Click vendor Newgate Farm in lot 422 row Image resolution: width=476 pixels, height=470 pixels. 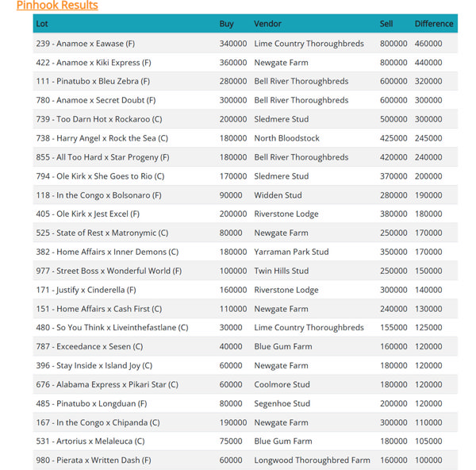click(281, 63)
